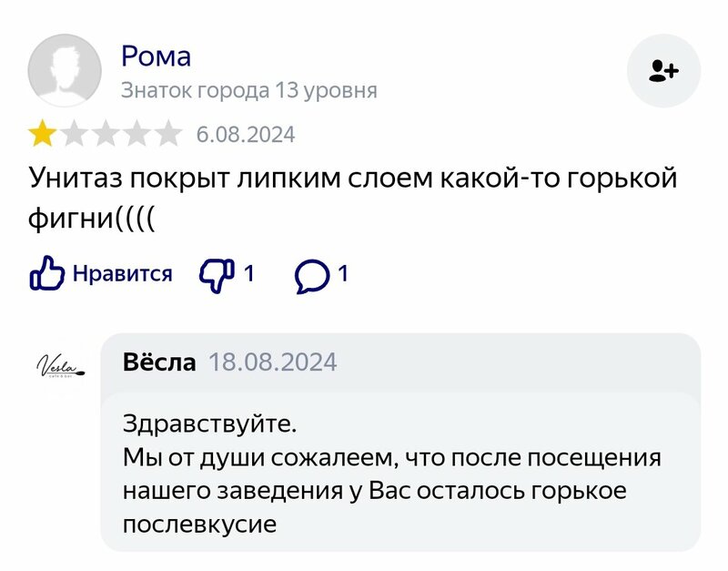Click the Нравится label
728x571 pixels.
(123, 273)
